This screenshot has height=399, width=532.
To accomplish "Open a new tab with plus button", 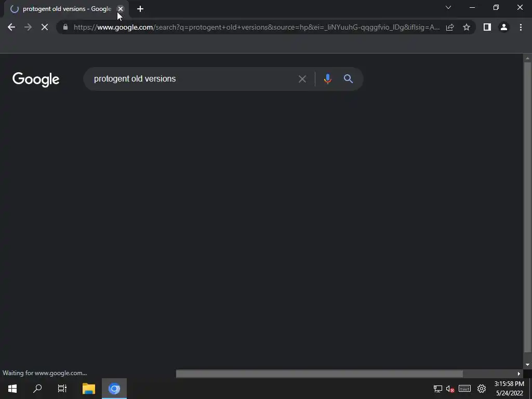I will (x=140, y=9).
